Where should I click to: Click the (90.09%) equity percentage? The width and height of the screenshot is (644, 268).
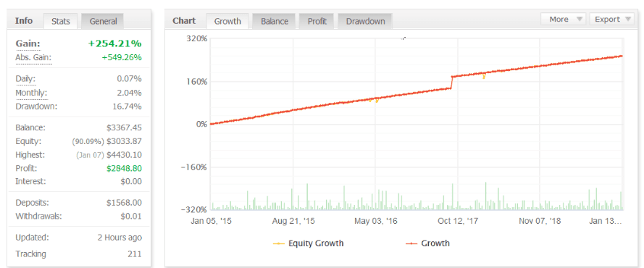88,141
